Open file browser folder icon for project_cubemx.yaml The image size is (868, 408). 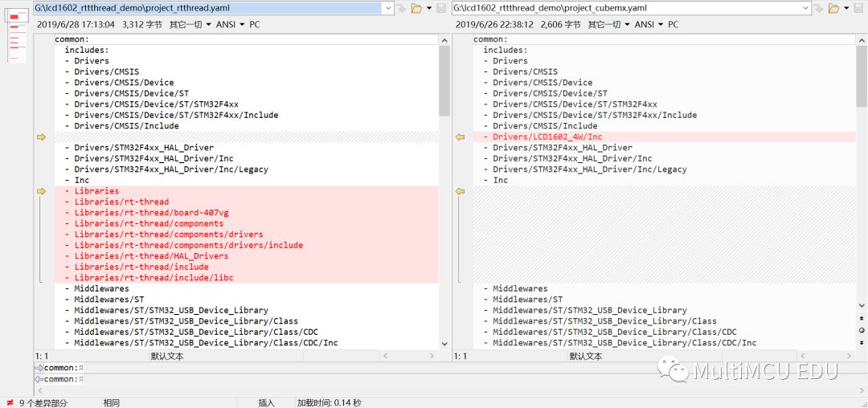tap(834, 8)
